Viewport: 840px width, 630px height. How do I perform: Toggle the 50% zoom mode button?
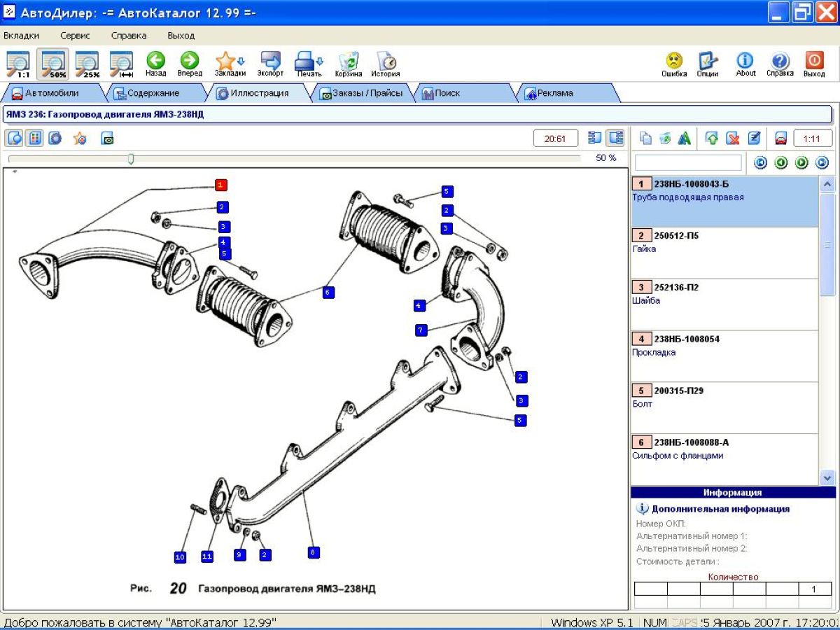click(x=52, y=64)
